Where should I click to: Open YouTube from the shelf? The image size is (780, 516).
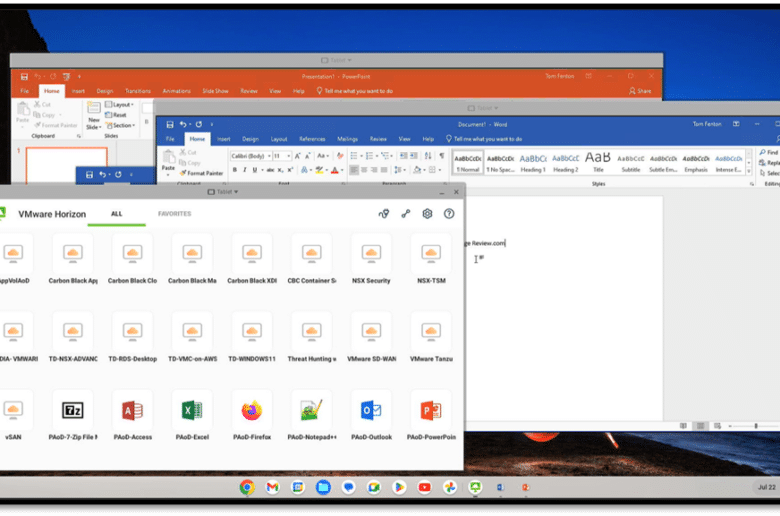click(424, 487)
